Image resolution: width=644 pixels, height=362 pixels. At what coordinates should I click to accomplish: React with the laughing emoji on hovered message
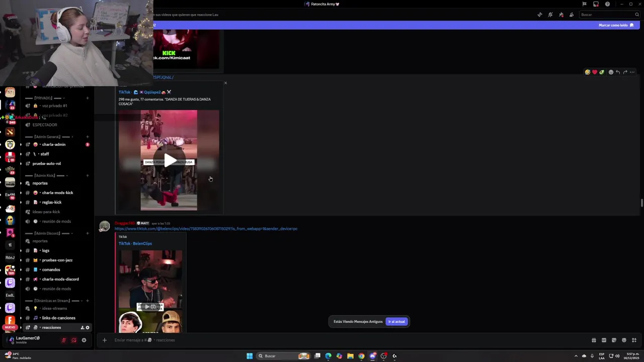coord(587,72)
